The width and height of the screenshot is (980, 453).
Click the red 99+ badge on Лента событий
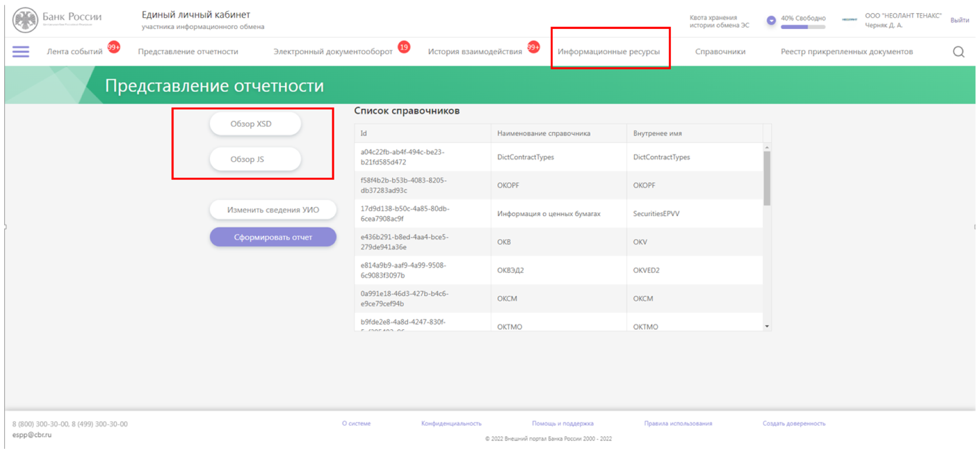[x=114, y=47]
